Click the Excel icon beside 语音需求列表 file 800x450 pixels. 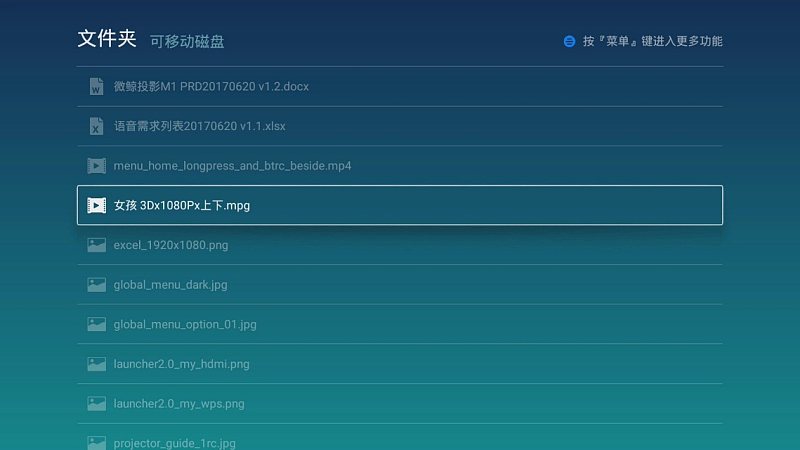click(x=96, y=126)
